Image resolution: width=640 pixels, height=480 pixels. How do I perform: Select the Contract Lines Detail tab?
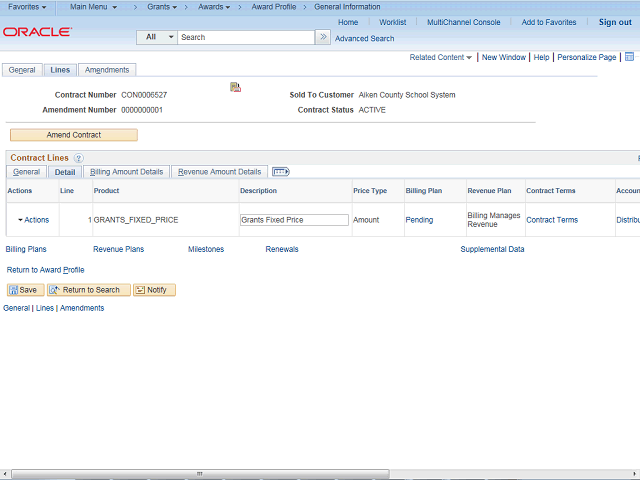(x=65, y=172)
